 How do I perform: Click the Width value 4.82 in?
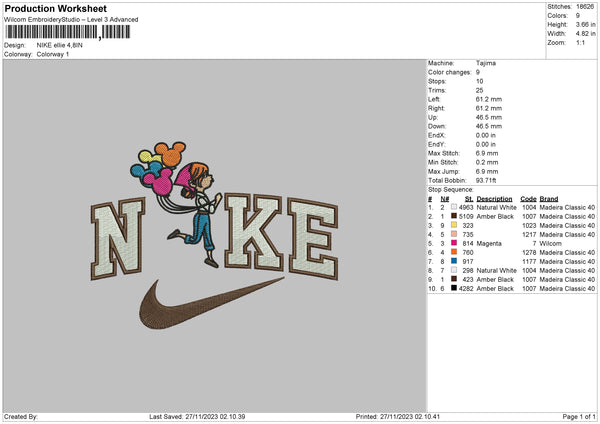coord(585,34)
